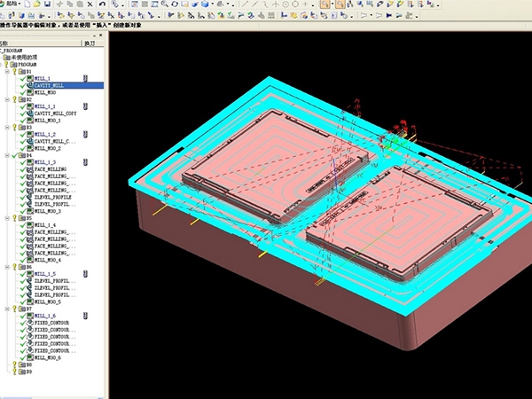532x399 pixels.
Task: Click the Undo arrow in the top toolbar
Action: point(103,4)
